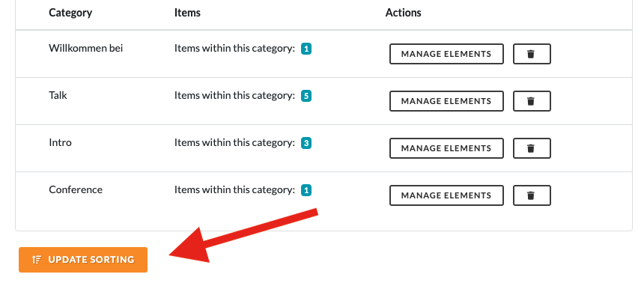Click the Actions column header
This screenshot has height=295, width=644.
[x=404, y=13]
